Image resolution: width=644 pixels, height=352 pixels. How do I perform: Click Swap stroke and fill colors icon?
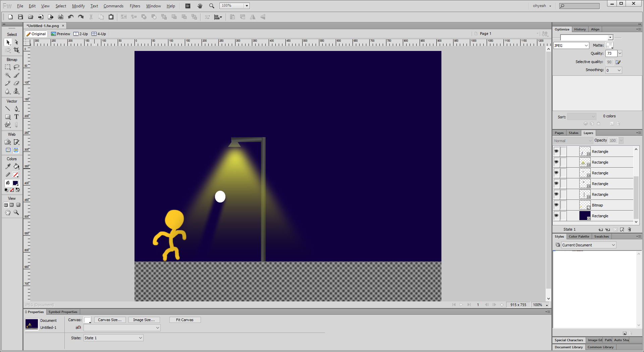18,190
